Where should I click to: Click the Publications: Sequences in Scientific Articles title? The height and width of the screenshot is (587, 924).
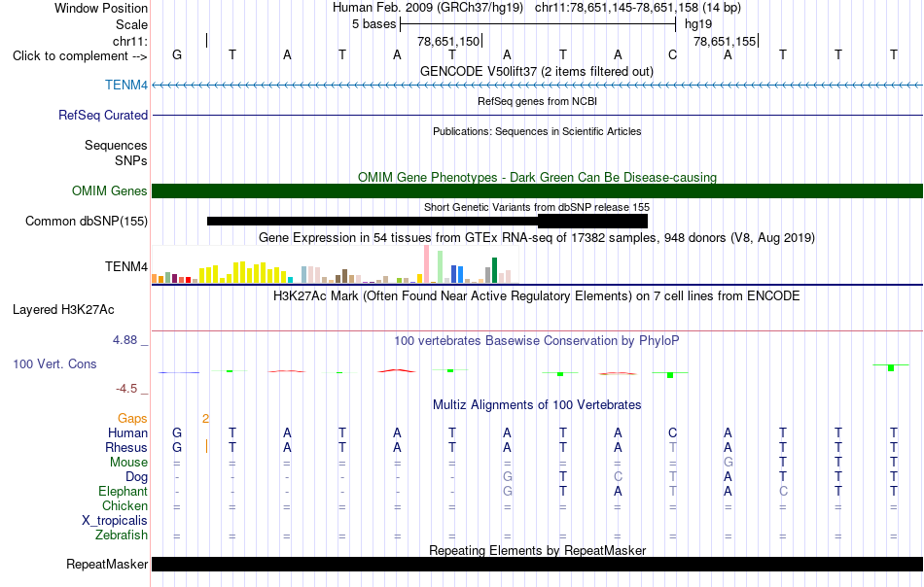[x=537, y=131]
